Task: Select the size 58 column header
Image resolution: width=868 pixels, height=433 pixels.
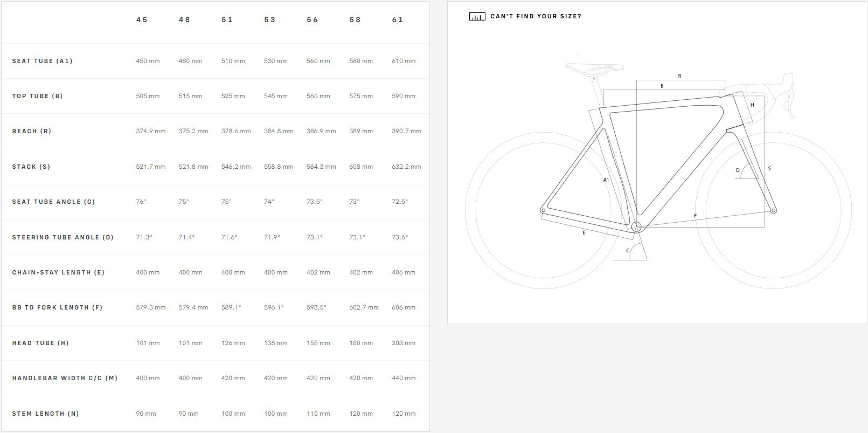Action: [355, 19]
